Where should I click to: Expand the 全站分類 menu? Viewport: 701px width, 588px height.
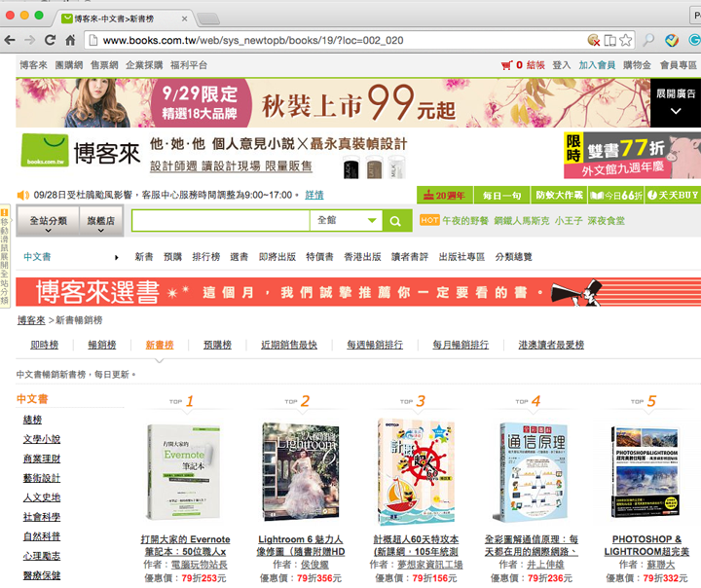[x=49, y=221]
